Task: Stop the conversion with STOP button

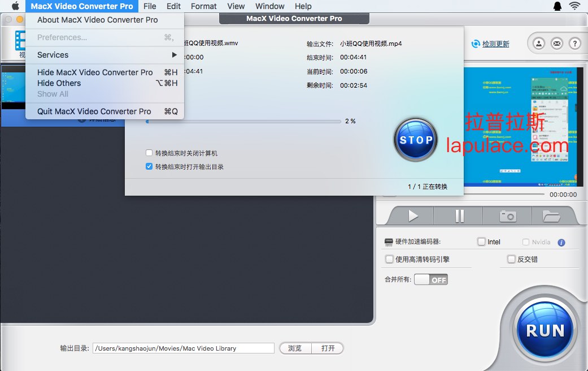Action: click(416, 140)
